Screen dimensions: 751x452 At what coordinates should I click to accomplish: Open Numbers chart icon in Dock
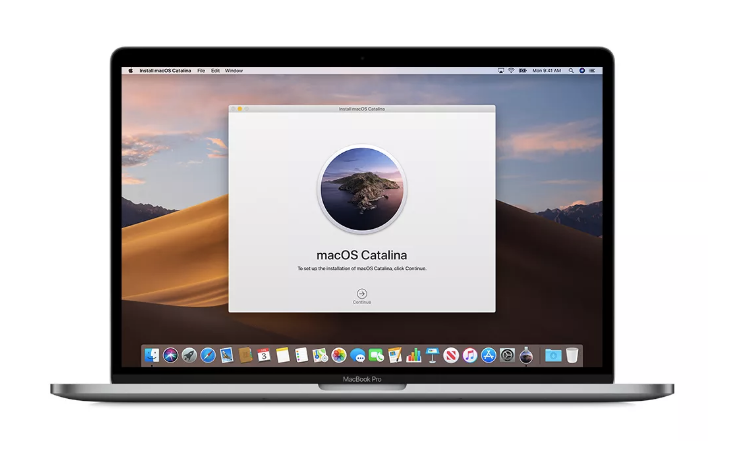tap(413, 355)
